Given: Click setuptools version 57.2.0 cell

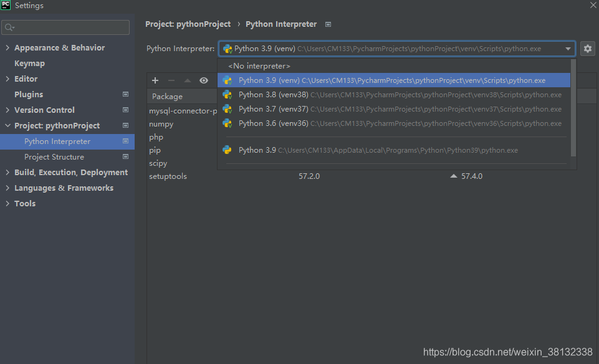Looking at the screenshot, I should pyautogui.click(x=309, y=176).
